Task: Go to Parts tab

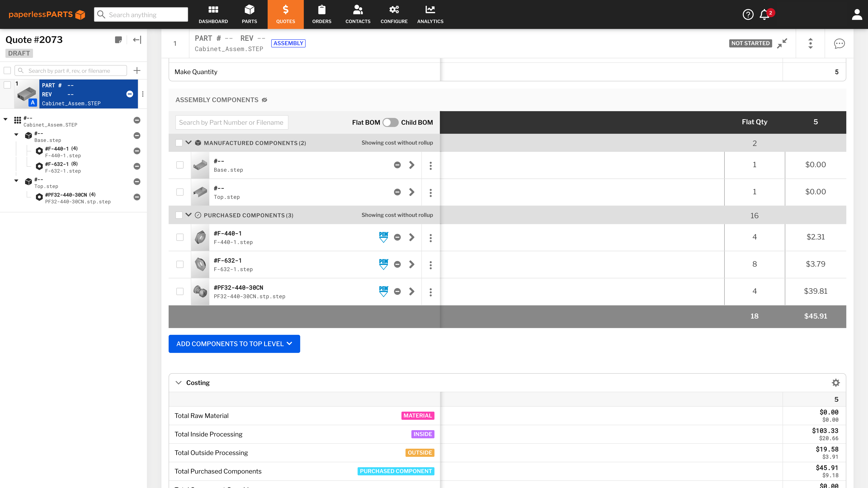Action: point(249,14)
